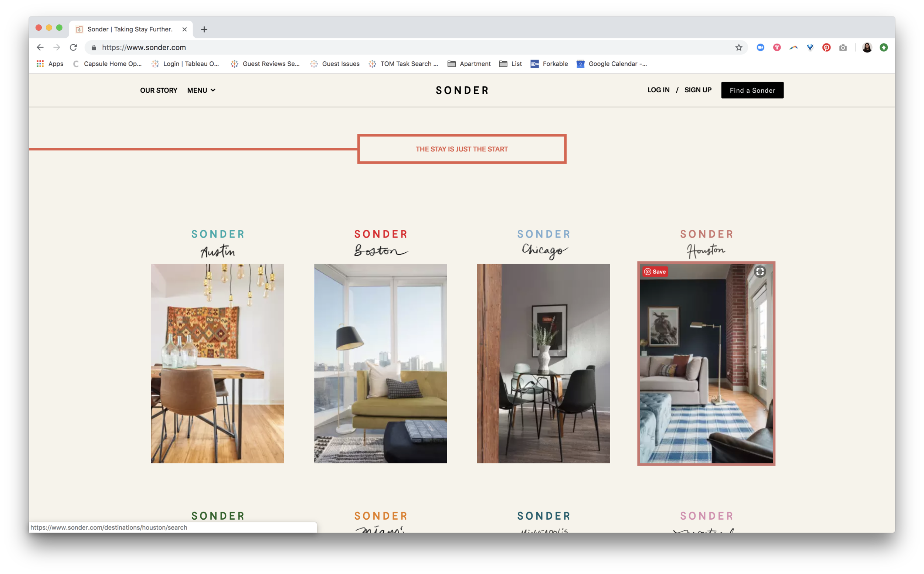This screenshot has height=574, width=924.
Task: Open the Pinterest extension in toolbar
Action: (826, 47)
